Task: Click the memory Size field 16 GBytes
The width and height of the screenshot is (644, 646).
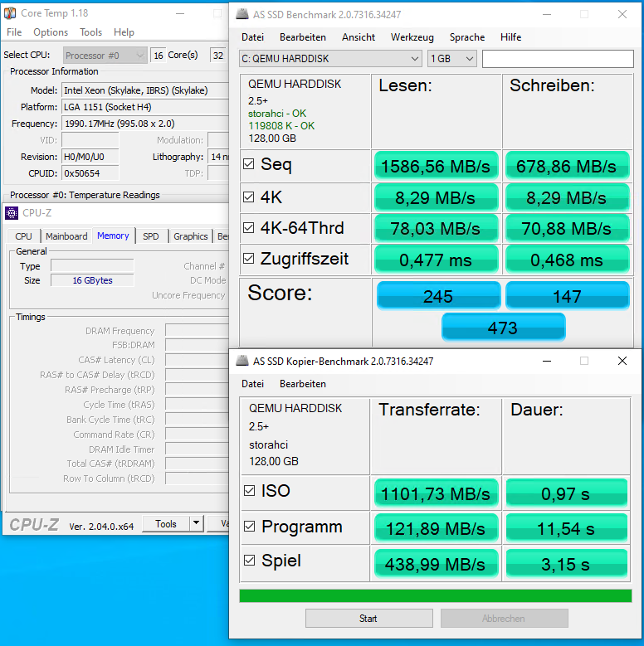Action: click(x=92, y=280)
